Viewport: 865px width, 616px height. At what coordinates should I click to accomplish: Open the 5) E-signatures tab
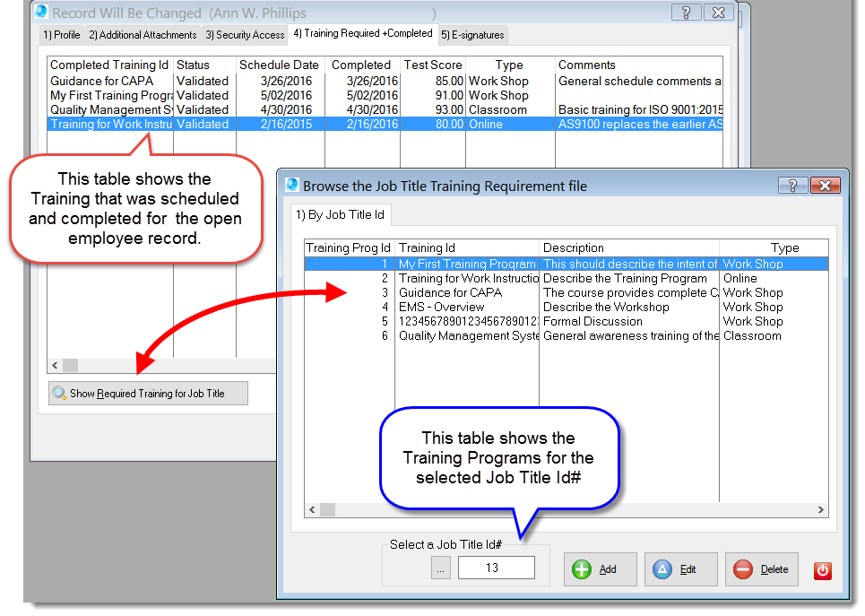click(473, 35)
